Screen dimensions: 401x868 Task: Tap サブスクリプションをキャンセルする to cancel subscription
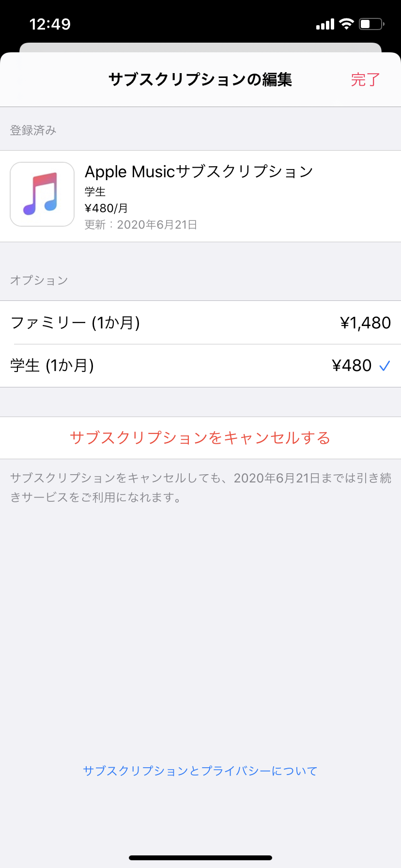point(200,438)
